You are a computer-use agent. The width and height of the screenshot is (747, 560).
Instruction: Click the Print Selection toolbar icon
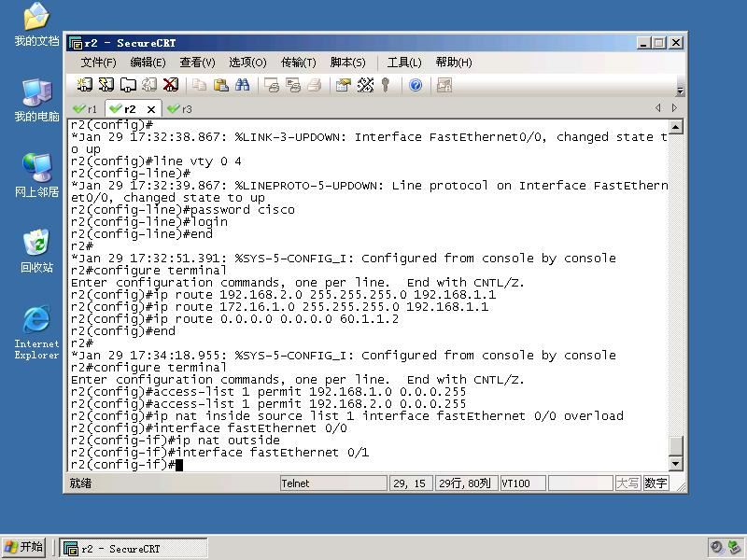click(x=293, y=85)
